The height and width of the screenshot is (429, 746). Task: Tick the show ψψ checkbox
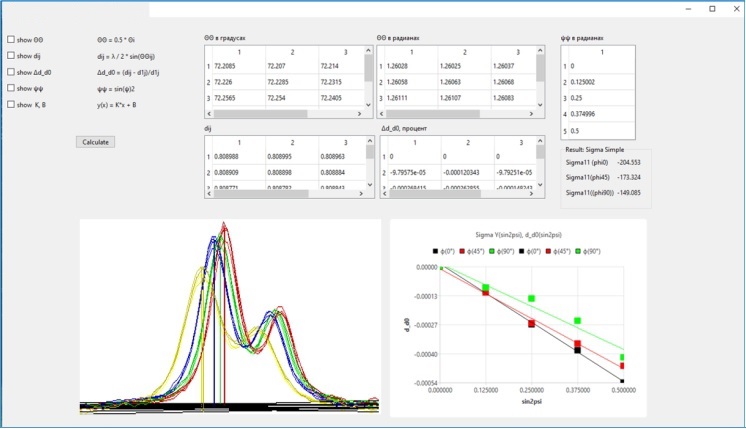coord(11,88)
